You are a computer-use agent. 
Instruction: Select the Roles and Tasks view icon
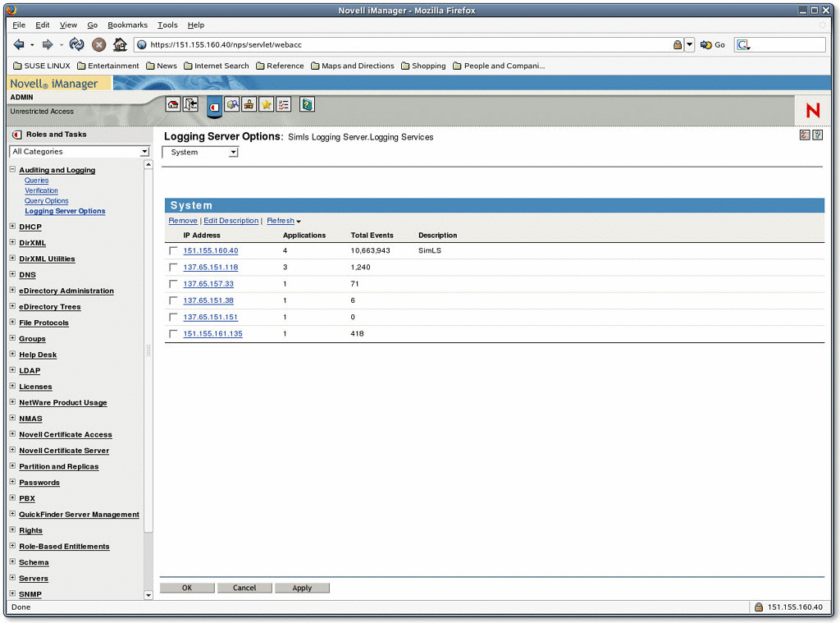214,107
